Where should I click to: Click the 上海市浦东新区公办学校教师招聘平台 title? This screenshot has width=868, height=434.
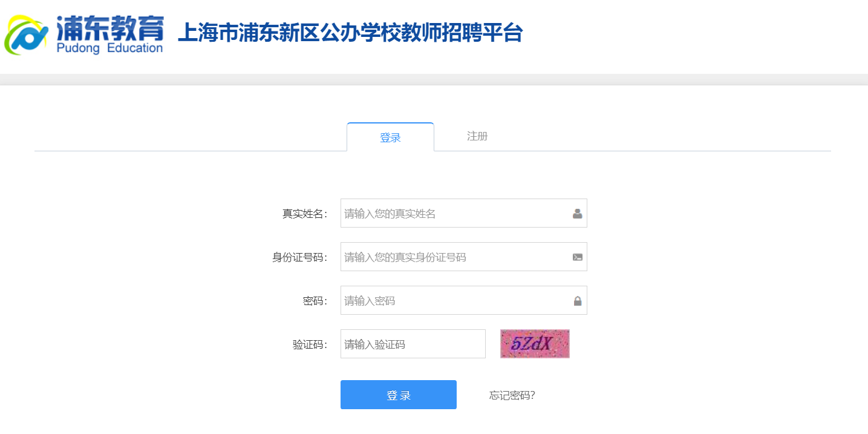click(x=350, y=33)
